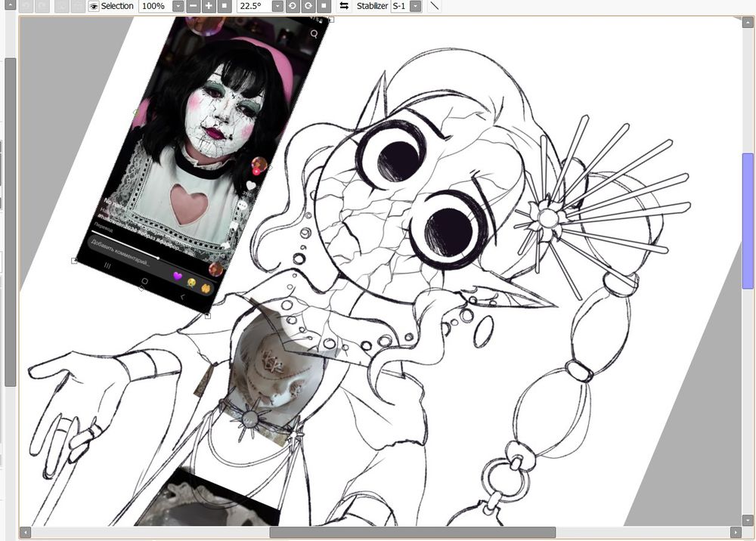Zoom in with the plus button
Viewport: 756px width, 541px height.
(x=209, y=6)
